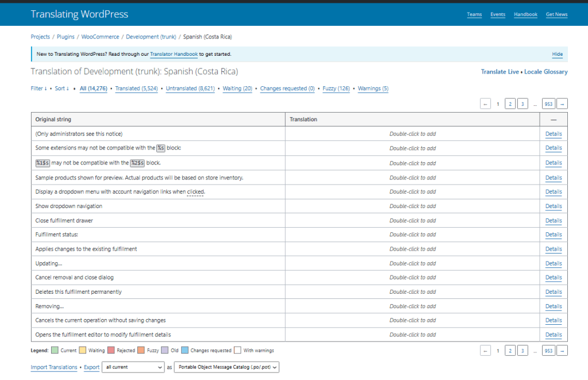
Task: Go to next page using top arrow button
Action: [x=562, y=104]
